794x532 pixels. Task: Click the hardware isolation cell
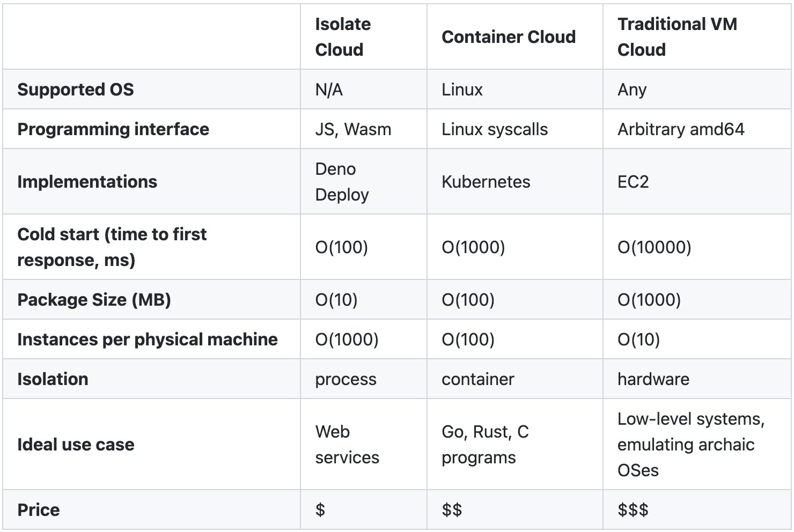[653, 379]
